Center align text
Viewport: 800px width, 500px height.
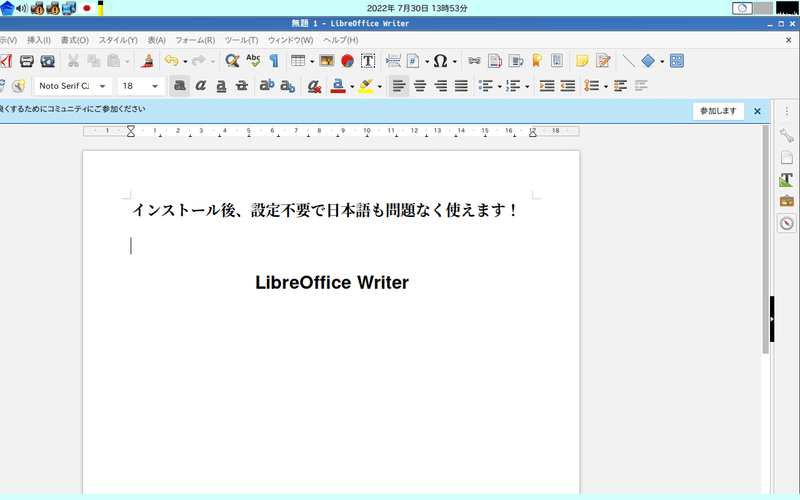coord(420,86)
